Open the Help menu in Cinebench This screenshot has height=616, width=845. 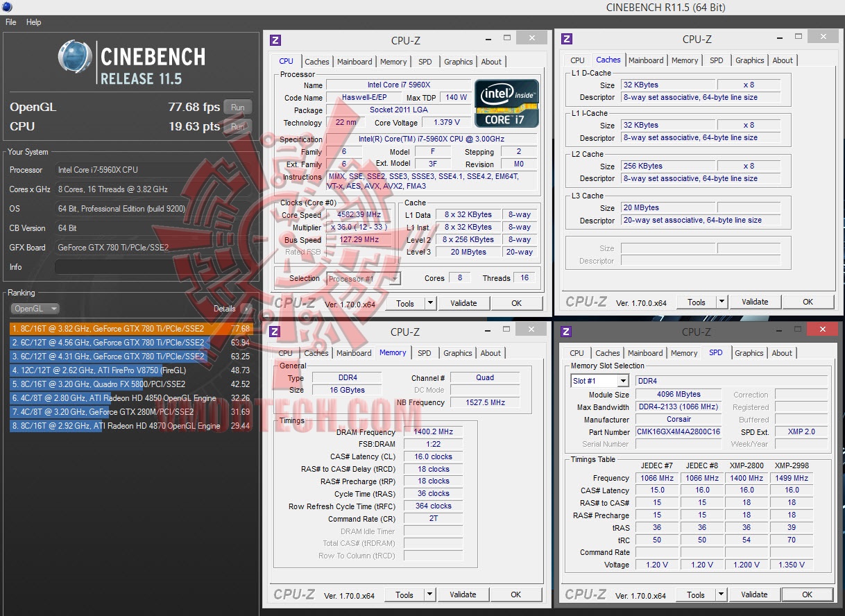click(34, 22)
